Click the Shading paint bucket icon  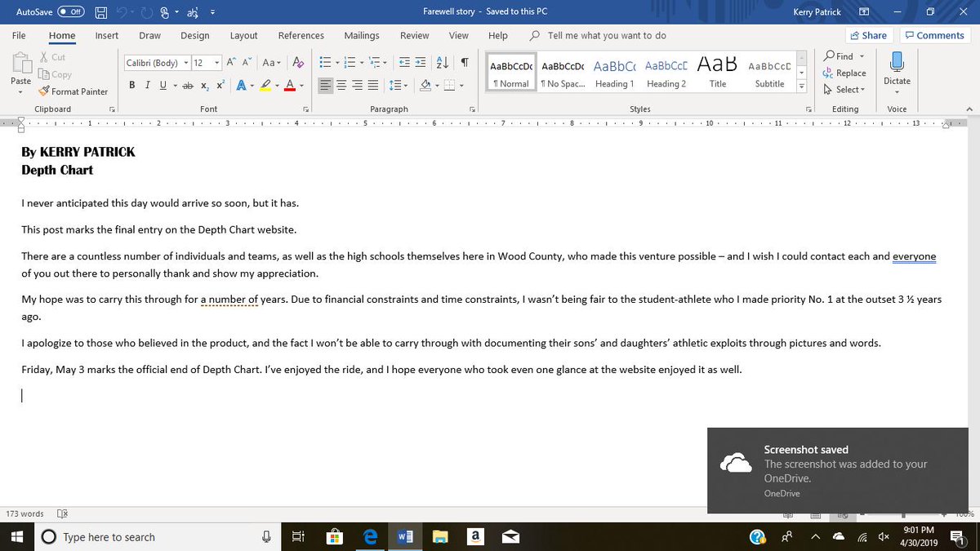[x=425, y=85]
